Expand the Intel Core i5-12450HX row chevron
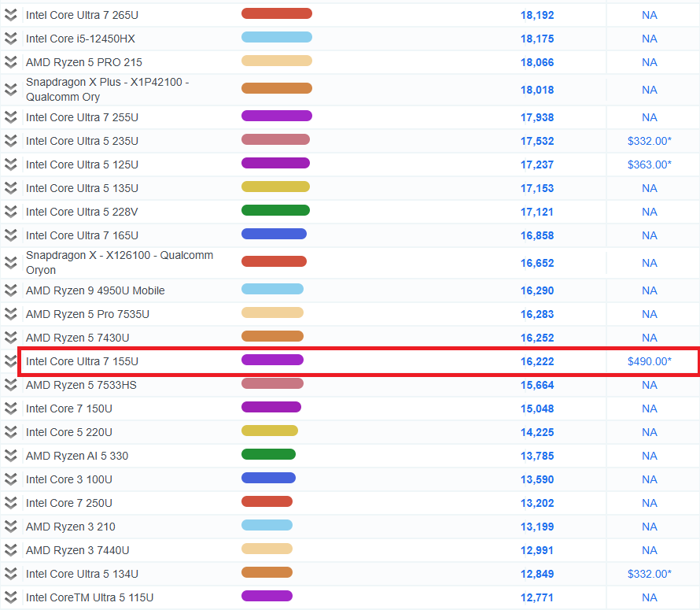The image size is (700, 610). (x=11, y=39)
